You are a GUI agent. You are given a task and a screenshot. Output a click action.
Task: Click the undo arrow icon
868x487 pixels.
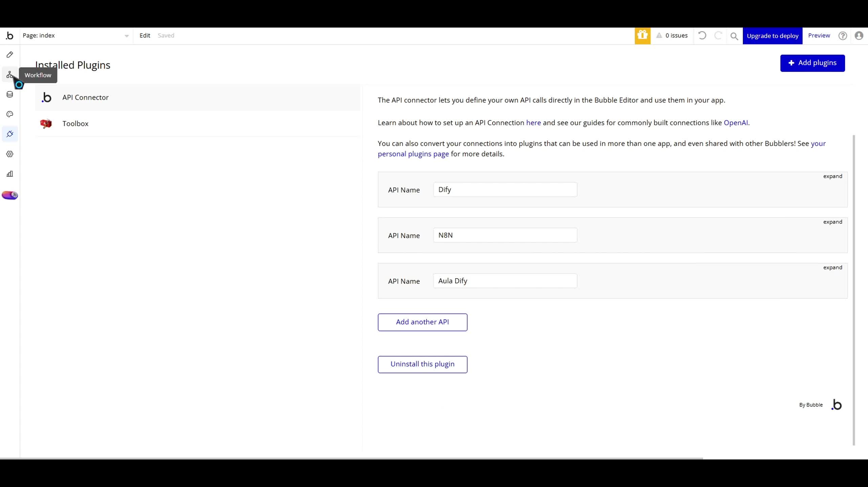702,36
